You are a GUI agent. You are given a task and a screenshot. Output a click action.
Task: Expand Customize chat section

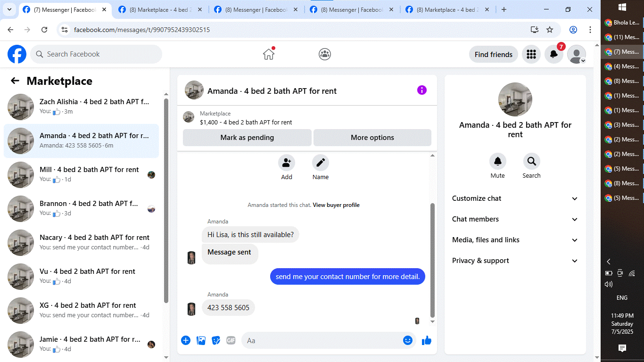click(515, 198)
